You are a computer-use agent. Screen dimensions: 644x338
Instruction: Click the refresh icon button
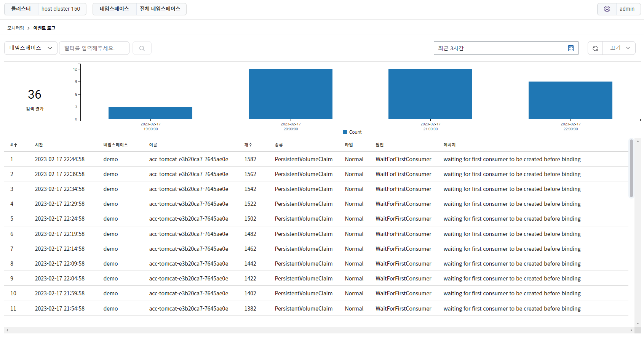(595, 48)
